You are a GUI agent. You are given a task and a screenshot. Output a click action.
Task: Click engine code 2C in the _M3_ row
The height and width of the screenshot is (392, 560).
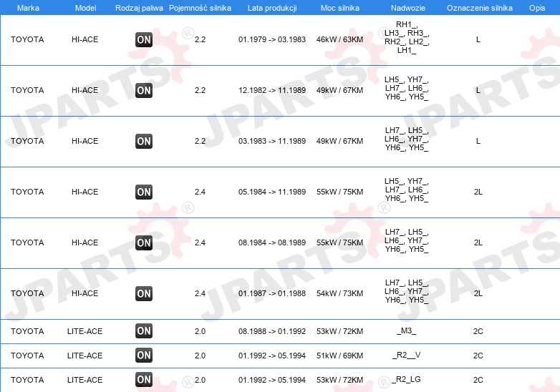coord(478,331)
